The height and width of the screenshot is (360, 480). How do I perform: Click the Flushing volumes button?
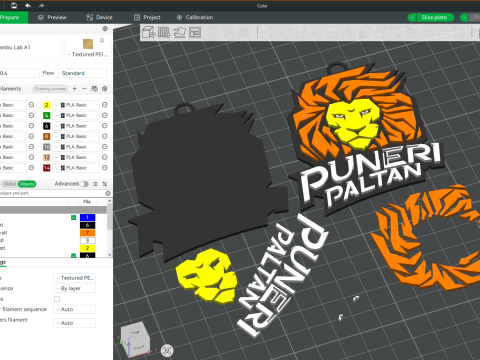[50, 89]
